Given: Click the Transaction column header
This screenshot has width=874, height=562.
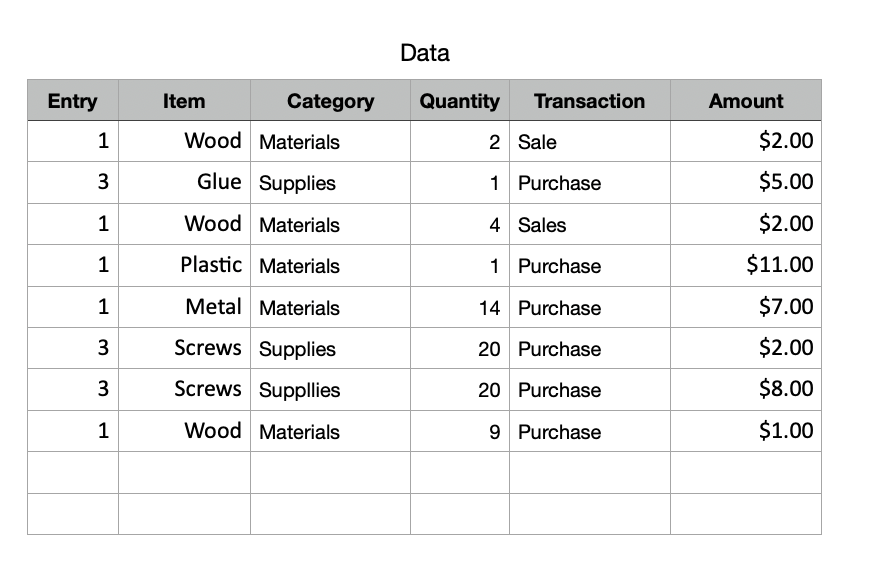Looking at the screenshot, I should pyautogui.click(x=589, y=101).
